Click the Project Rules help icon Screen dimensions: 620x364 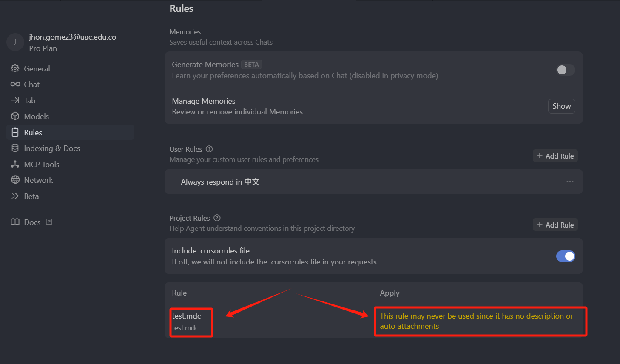click(217, 218)
